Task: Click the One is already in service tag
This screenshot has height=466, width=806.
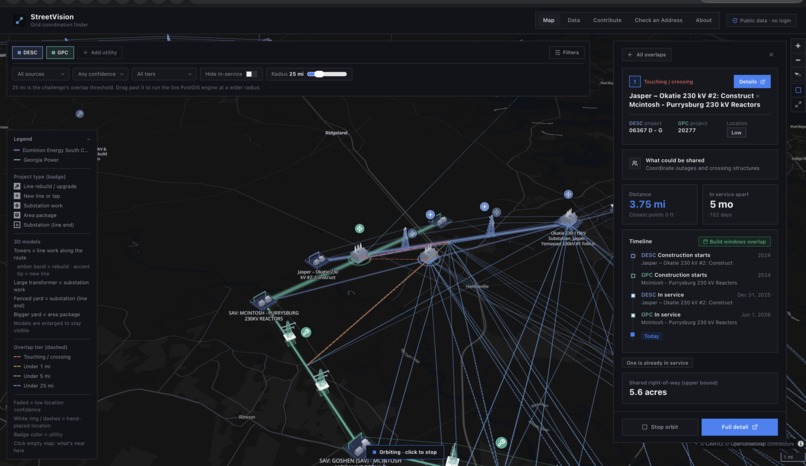Action: [x=657, y=363]
